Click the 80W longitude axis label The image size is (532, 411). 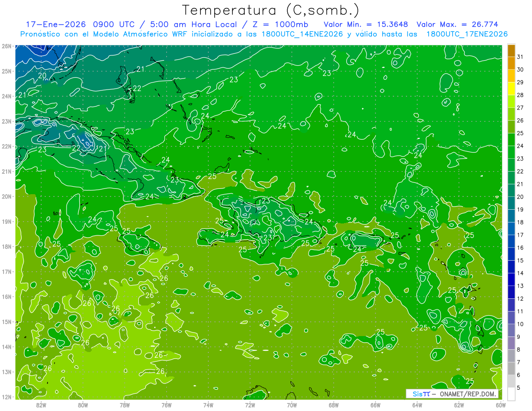pos(82,405)
